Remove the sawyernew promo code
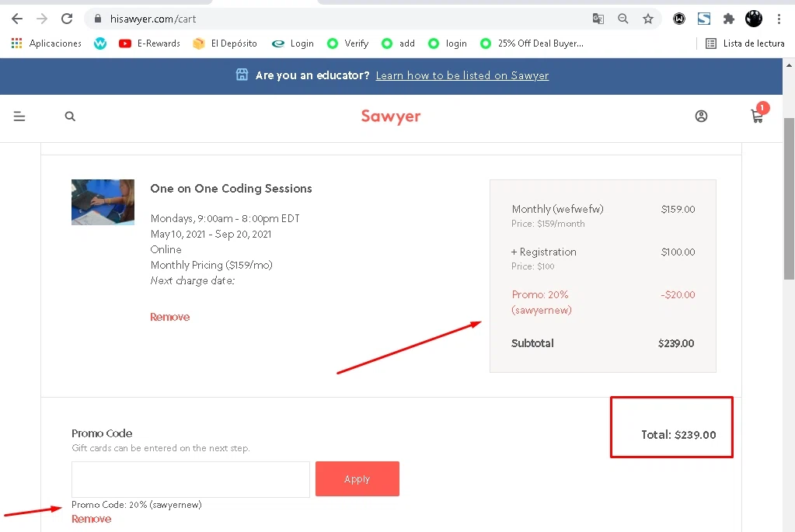Image resolution: width=795 pixels, height=532 pixels. [91, 519]
